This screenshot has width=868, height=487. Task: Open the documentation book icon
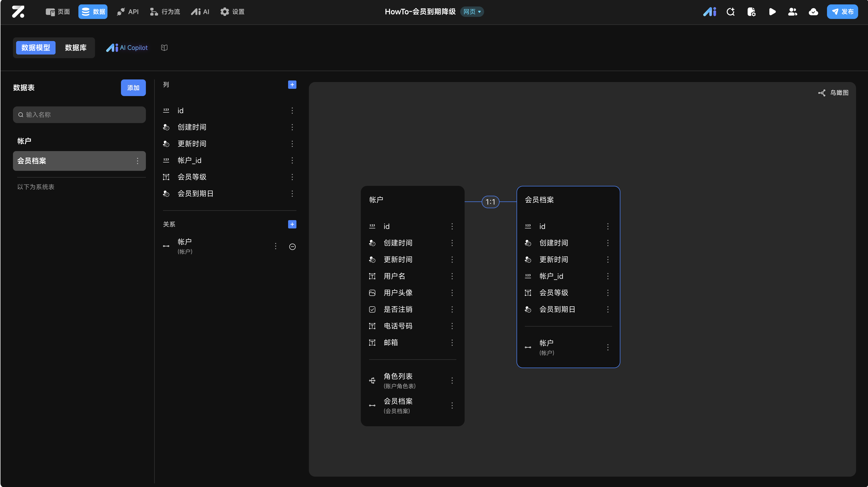[x=164, y=48]
